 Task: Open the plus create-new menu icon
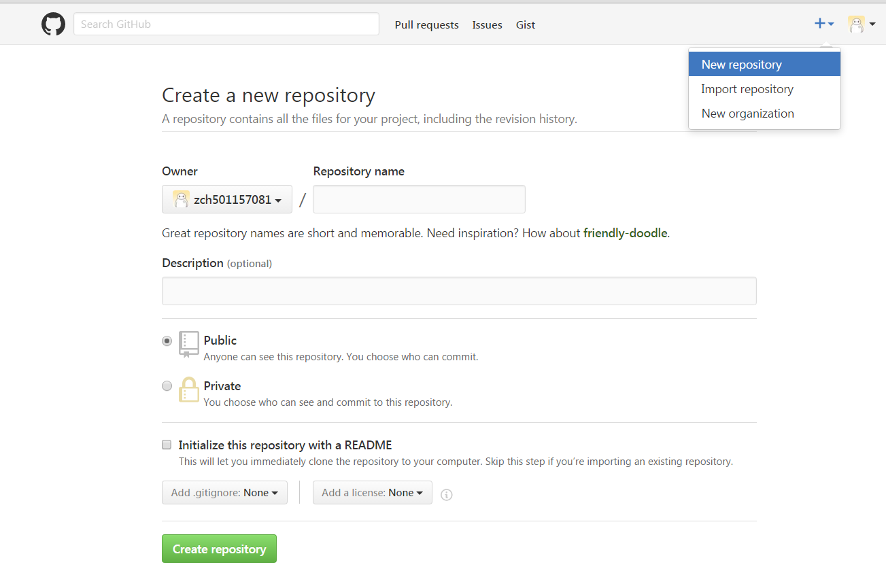pyautogui.click(x=824, y=24)
